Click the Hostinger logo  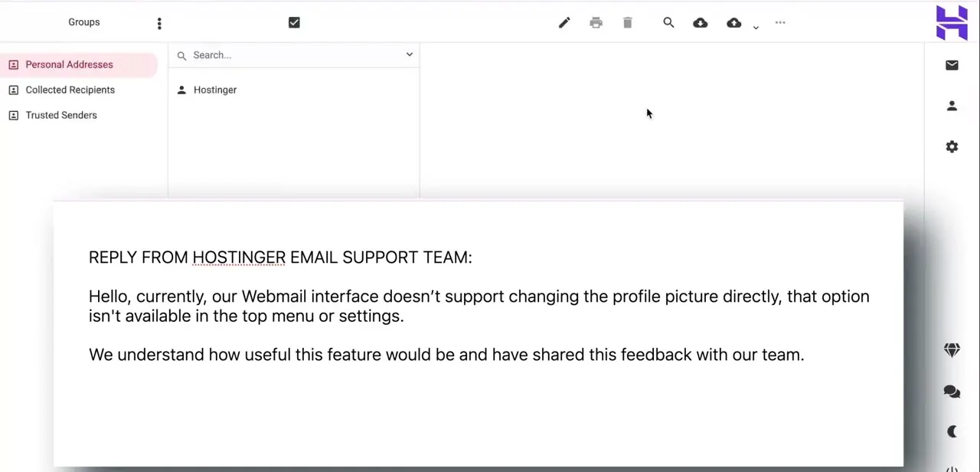pos(952,22)
